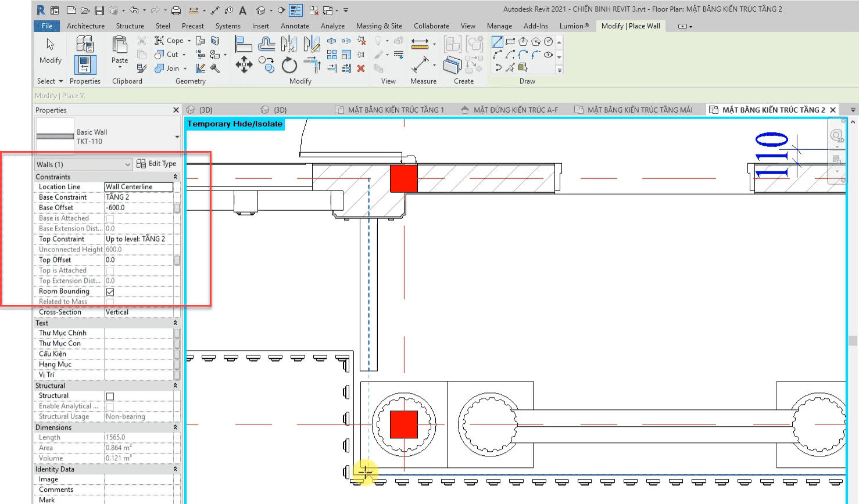Open the Architecture ribbon tab
This screenshot has height=504, width=859.
[x=85, y=26]
